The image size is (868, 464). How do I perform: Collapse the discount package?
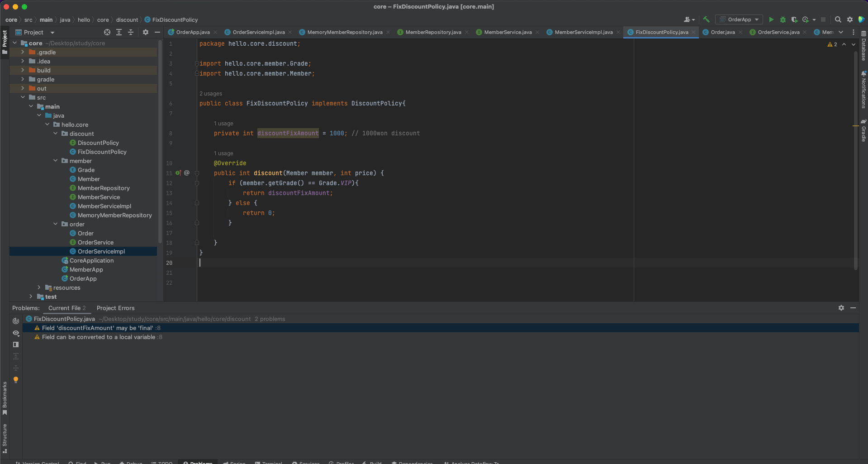point(55,134)
